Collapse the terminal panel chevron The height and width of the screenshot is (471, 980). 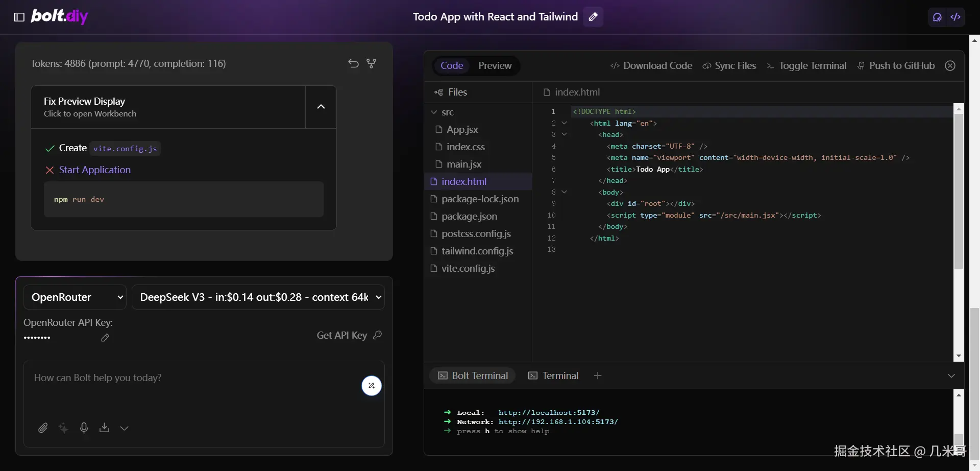click(x=951, y=376)
